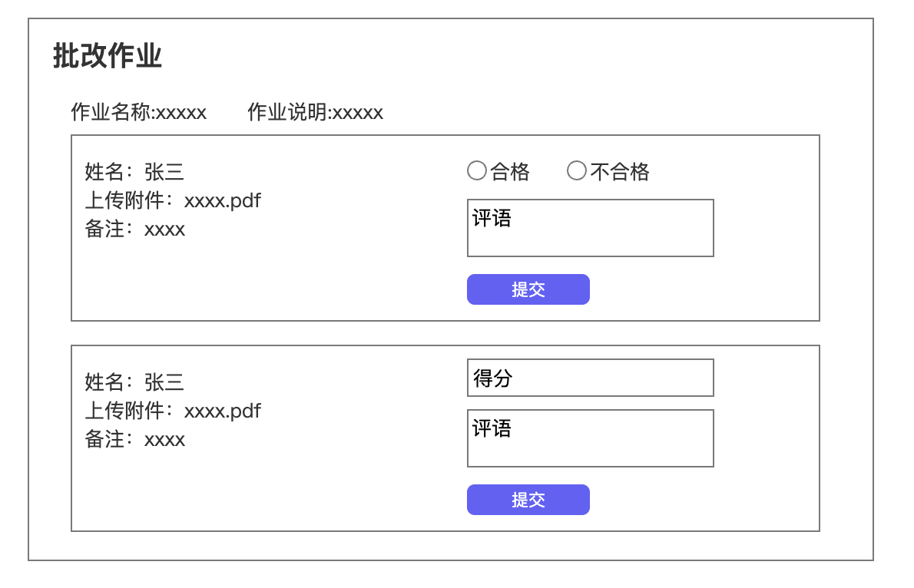Click 备注：xxxx in the second card
The height and width of the screenshot is (588, 914).
coord(134,440)
